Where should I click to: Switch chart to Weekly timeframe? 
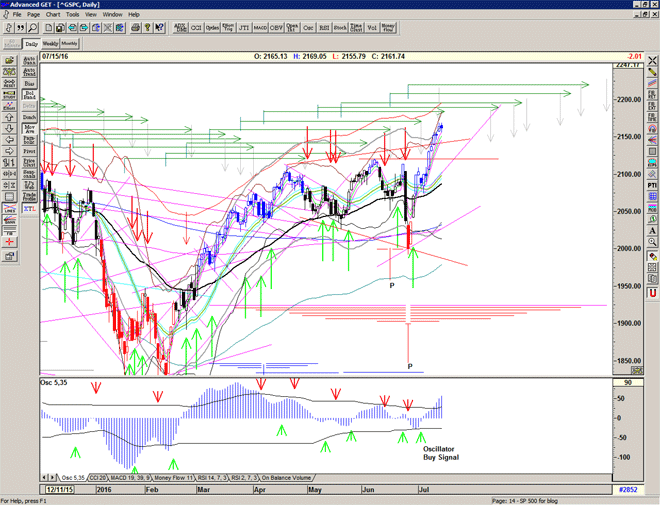[49, 44]
